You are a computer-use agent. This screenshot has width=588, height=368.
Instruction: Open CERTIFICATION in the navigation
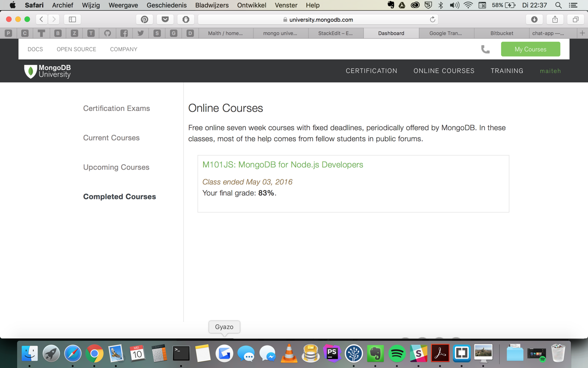point(372,71)
